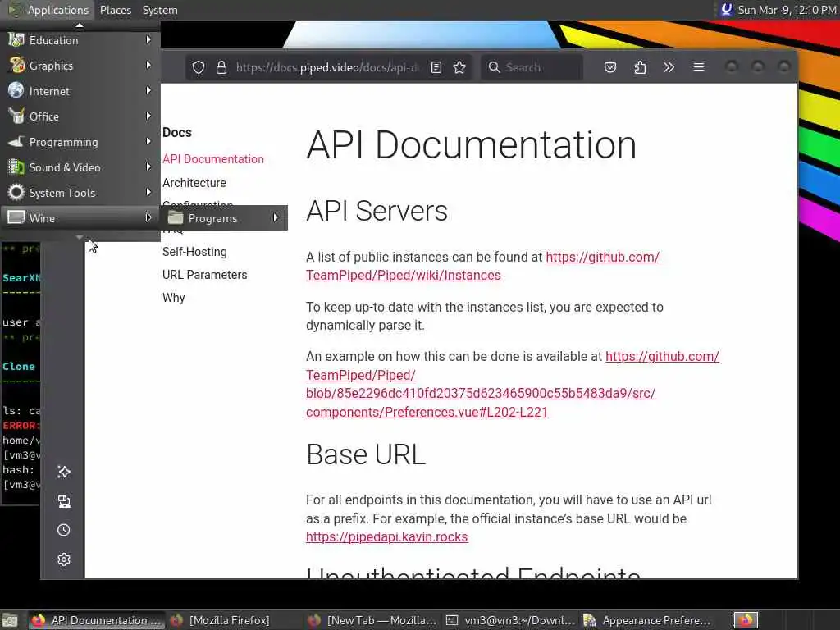Open the Sound & Video category
This screenshot has width=840, height=630.
pos(80,167)
